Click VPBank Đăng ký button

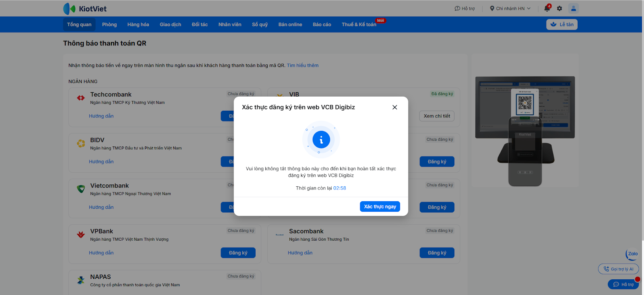click(x=238, y=253)
